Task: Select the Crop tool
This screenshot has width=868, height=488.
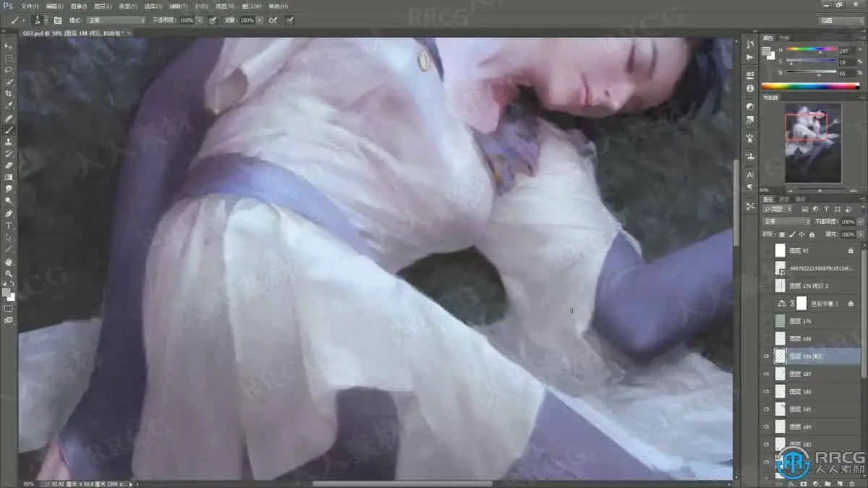Action: pos(9,94)
